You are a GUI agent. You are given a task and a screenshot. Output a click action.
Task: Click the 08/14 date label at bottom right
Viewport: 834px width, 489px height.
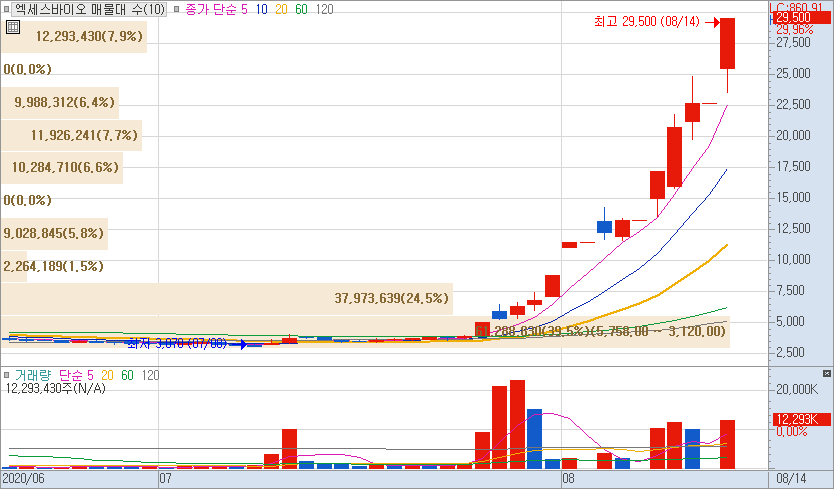coord(791,478)
